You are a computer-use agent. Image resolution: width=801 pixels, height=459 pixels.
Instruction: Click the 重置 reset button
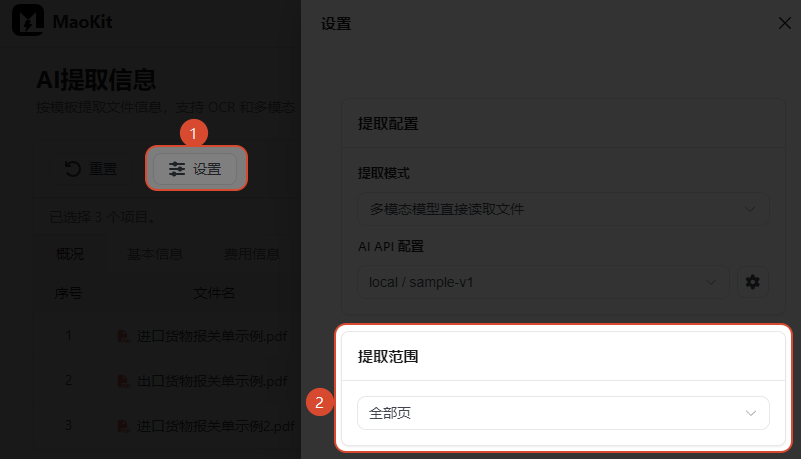[91, 169]
